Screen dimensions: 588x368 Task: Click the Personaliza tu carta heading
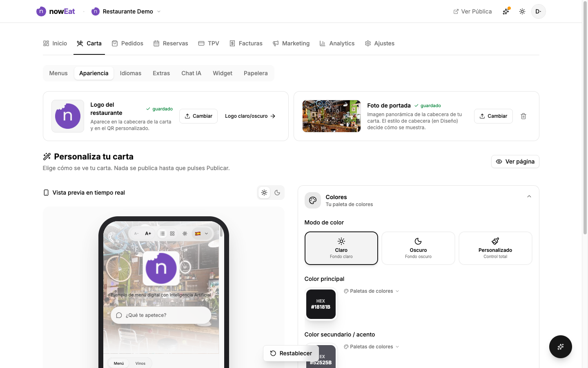click(x=94, y=157)
